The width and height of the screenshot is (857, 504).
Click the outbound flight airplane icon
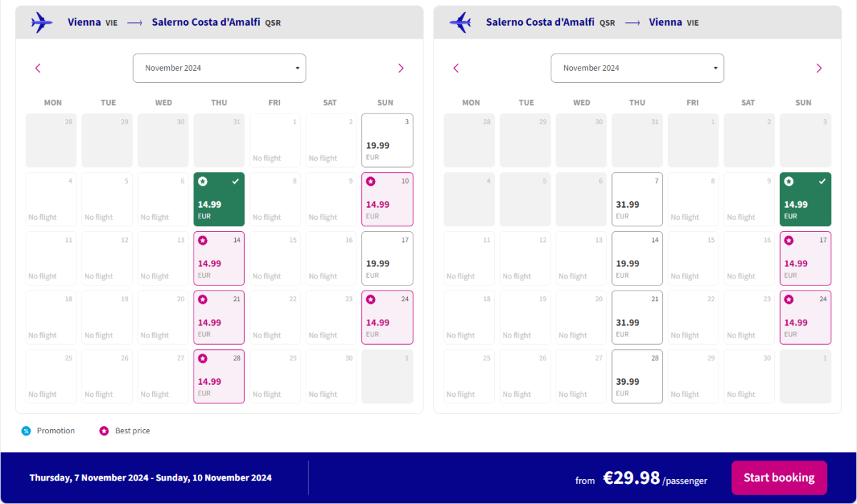pyautogui.click(x=42, y=22)
